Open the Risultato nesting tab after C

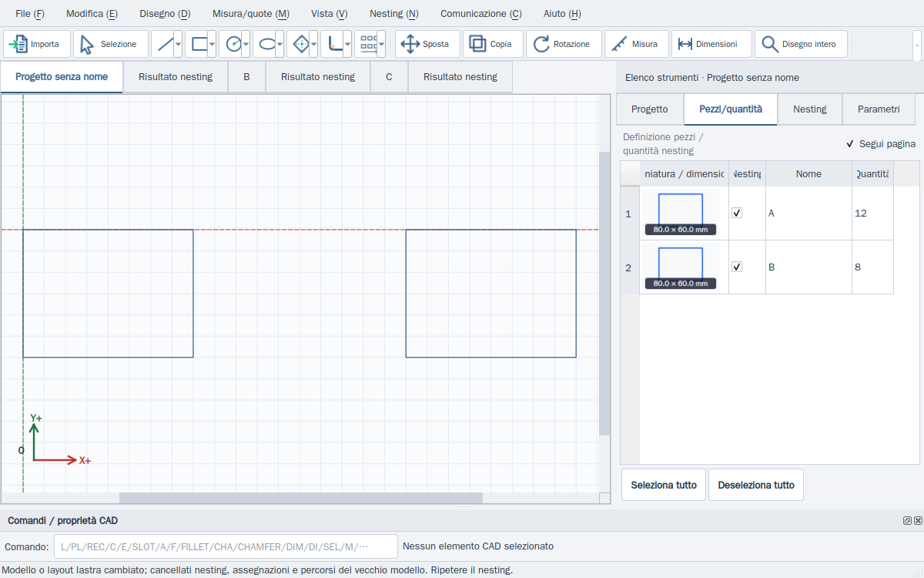click(x=460, y=77)
